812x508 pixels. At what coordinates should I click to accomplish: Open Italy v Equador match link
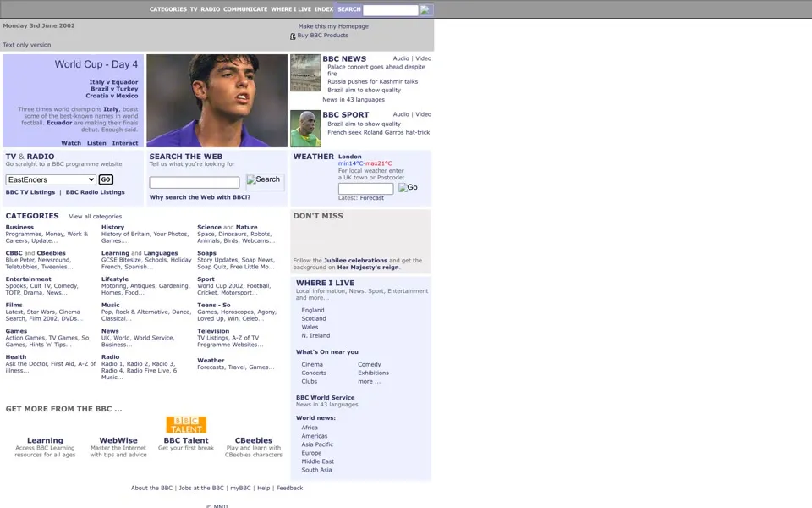coord(113,82)
